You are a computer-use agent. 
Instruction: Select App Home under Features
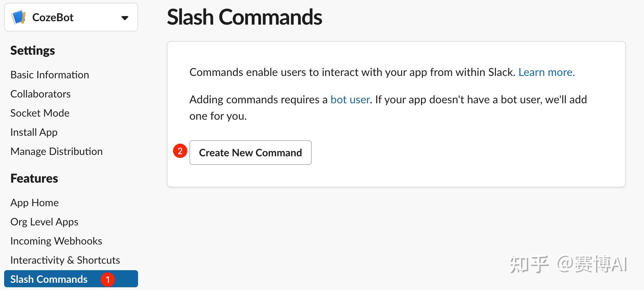pyautogui.click(x=35, y=203)
